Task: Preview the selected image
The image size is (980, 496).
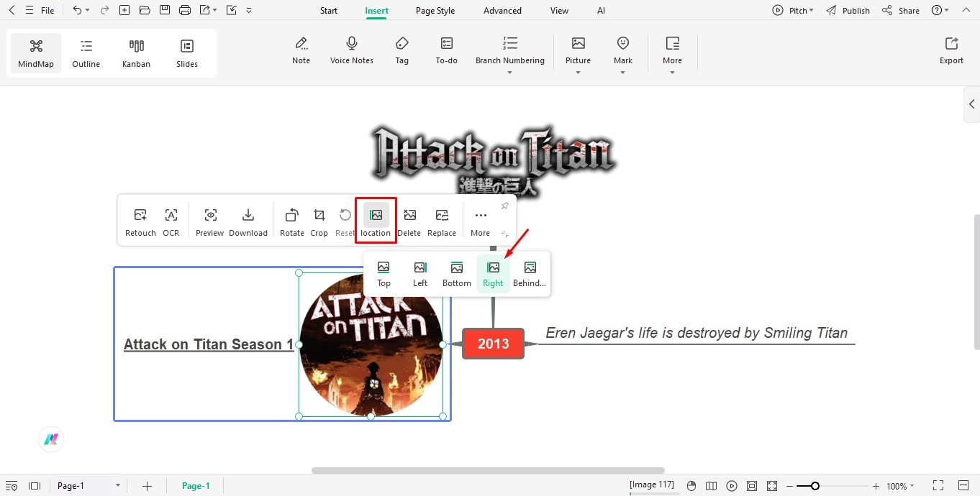Action: point(210,222)
